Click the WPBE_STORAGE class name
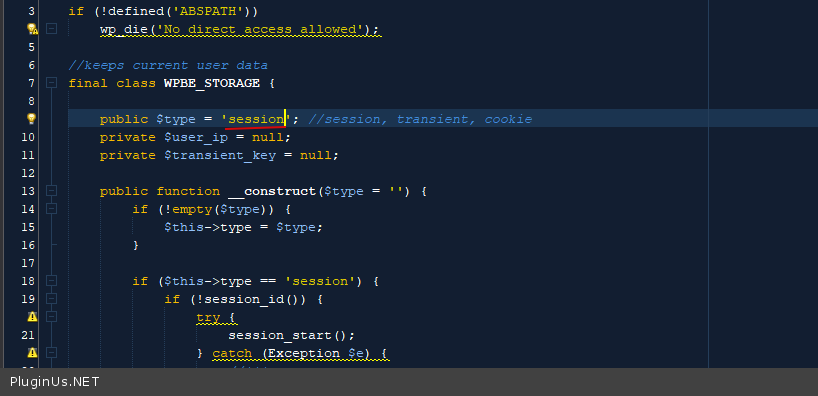This screenshot has height=396, width=818. pyautogui.click(x=212, y=83)
